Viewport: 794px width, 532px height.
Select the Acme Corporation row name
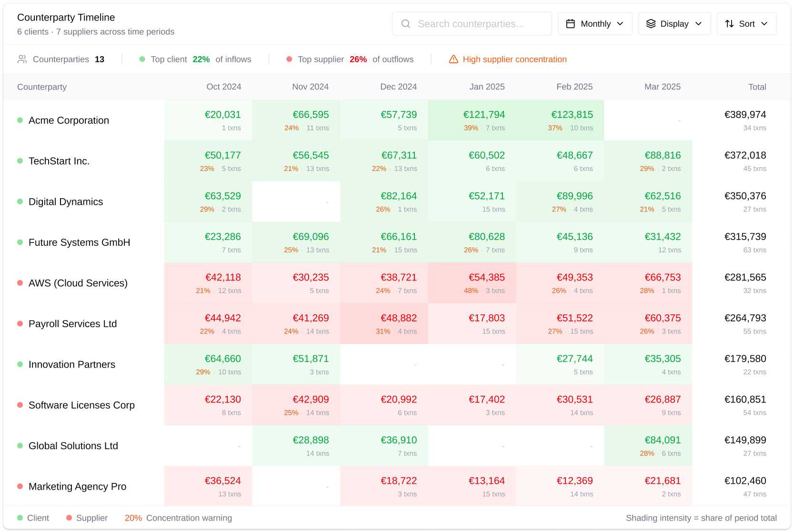[x=69, y=120]
